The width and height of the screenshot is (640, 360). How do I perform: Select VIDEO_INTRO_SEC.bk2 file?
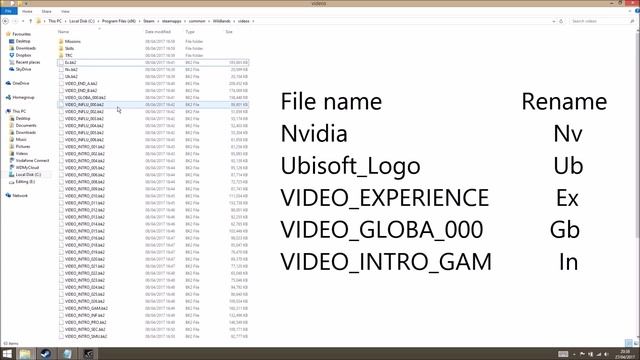click(x=153, y=329)
